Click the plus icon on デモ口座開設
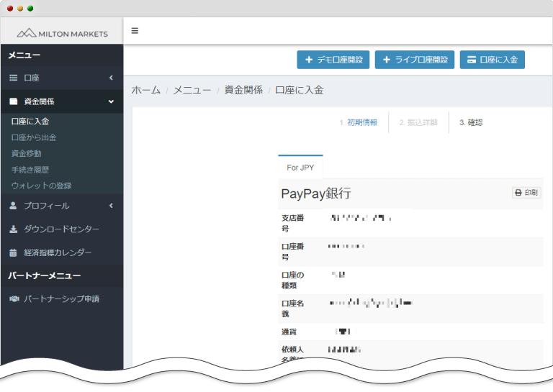 pyautogui.click(x=309, y=60)
